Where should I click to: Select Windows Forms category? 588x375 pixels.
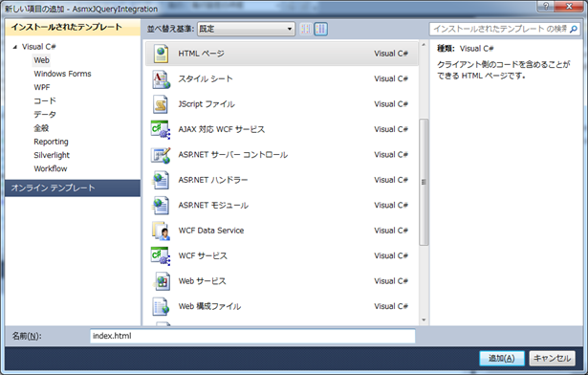click(62, 74)
